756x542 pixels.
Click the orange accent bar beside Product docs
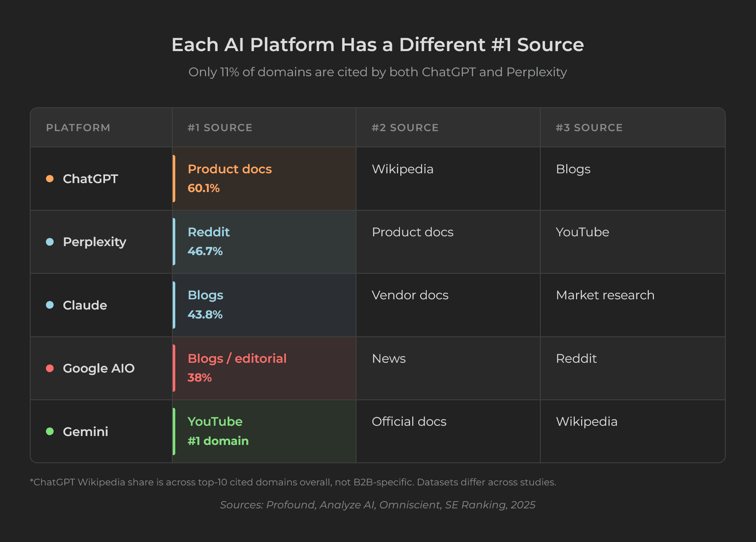(x=175, y=179)
